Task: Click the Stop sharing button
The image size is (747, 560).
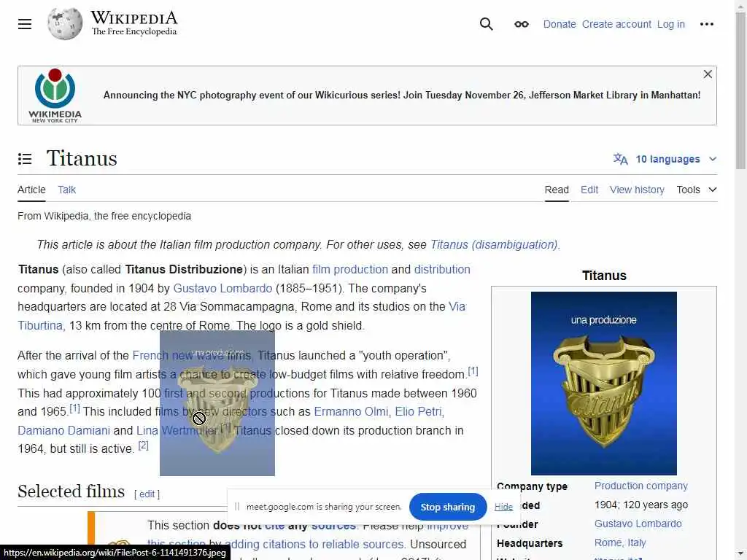Action: [448, 507]
